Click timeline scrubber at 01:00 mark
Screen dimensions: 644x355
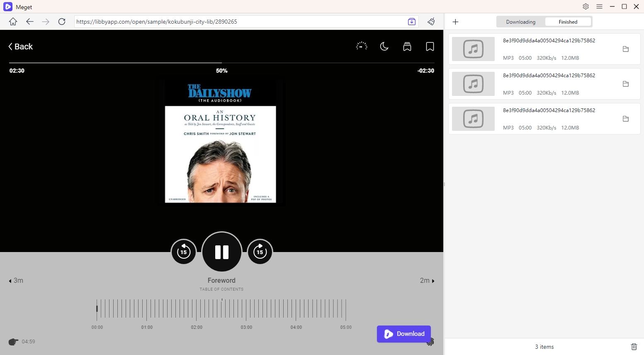[x=147, y=310]
